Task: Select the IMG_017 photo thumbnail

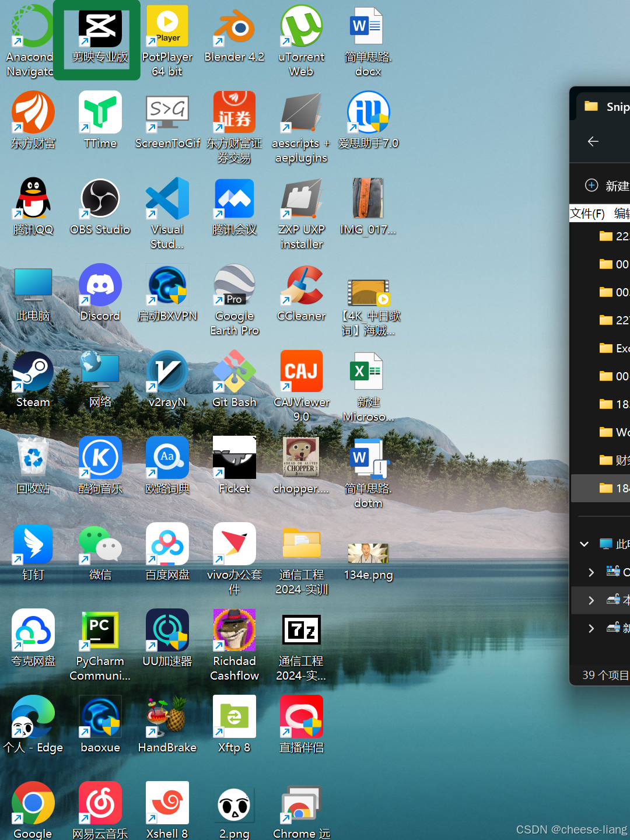Action: 368,199
